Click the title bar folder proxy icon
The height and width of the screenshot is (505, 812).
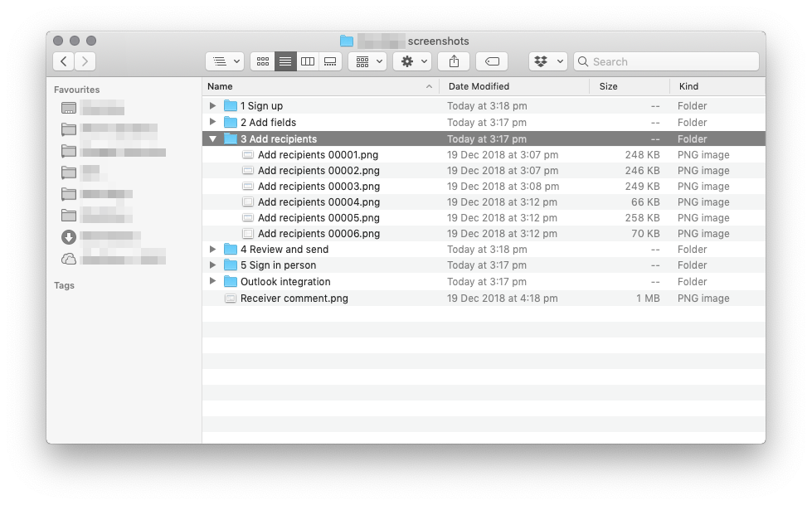click(347, 41)
